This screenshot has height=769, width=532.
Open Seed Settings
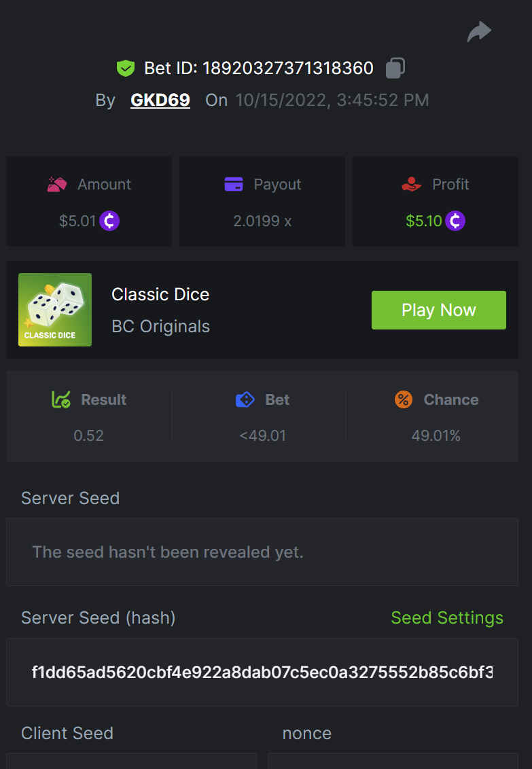(447, 618)
